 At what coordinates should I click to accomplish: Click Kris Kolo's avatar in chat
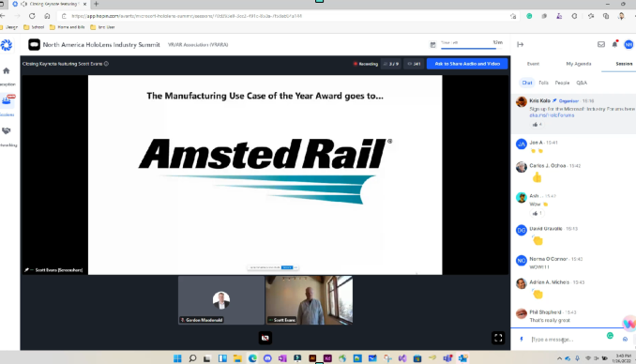pyautogui.click(x=522, y=101)
